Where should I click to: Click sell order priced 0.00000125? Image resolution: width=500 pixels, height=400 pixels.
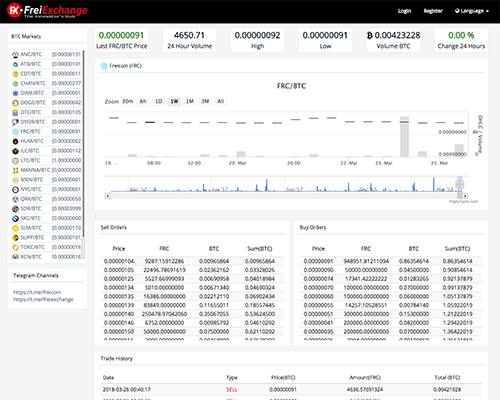(192, 279)
